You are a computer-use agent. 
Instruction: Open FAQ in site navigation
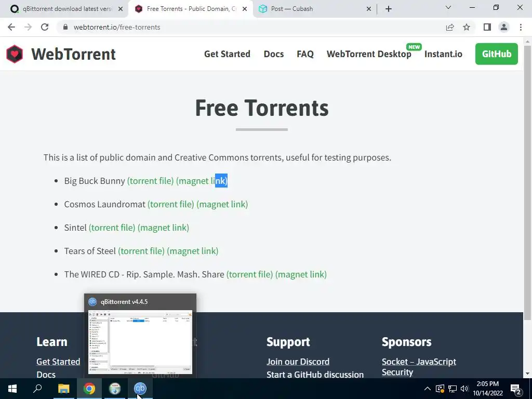(305, 54)
